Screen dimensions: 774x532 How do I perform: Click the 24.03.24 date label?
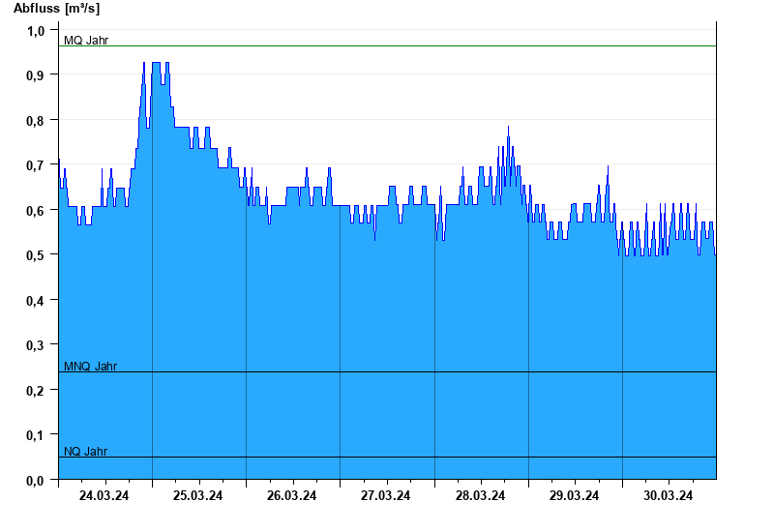pyautogui.click(x=104, y=495)
